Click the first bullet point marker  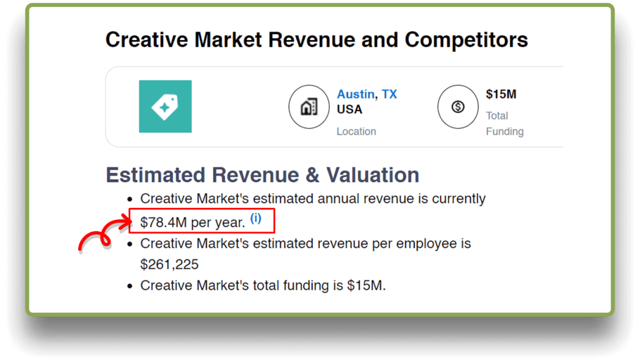pos(129,199)
